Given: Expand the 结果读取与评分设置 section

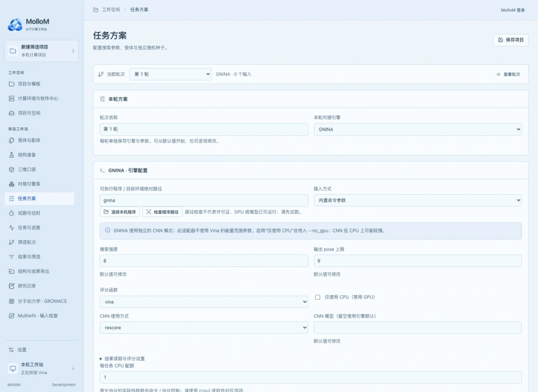Looking at the screenshot, I should 122,358.
